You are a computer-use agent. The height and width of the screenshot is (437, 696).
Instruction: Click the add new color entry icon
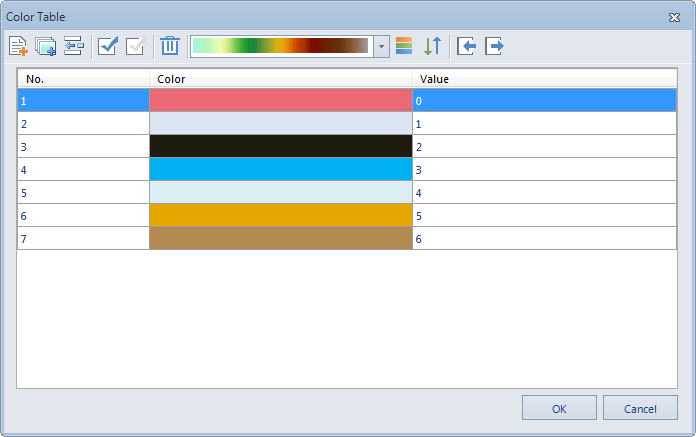(x=18, y=46)
